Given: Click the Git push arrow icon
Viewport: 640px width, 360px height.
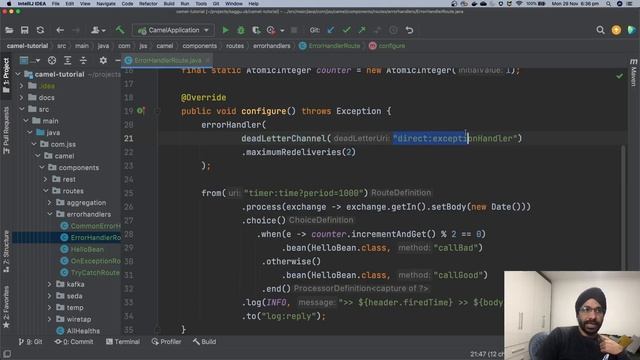Looking at the screenshot, I should (362, 30).
